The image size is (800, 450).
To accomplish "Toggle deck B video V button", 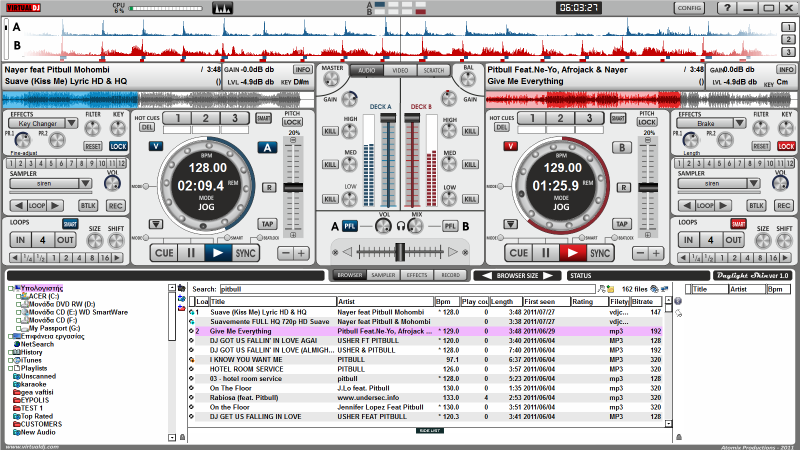I will (510, 146).
